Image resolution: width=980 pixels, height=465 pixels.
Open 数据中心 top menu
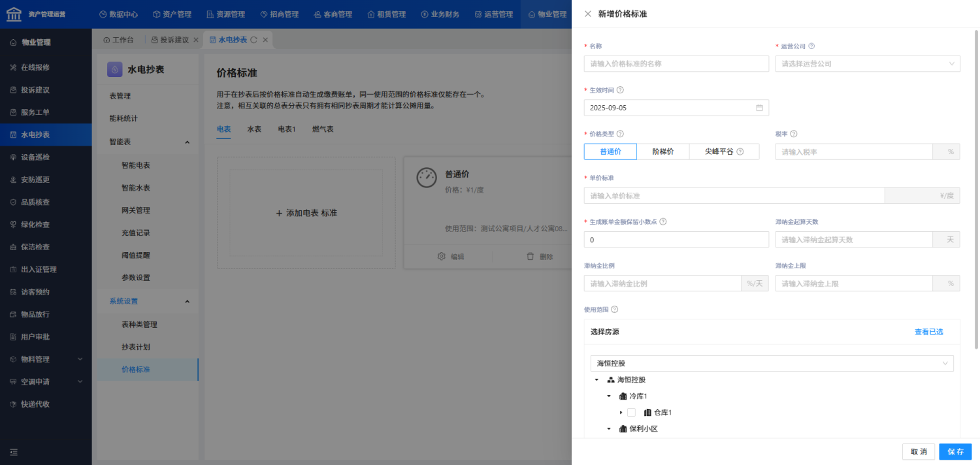118,14
